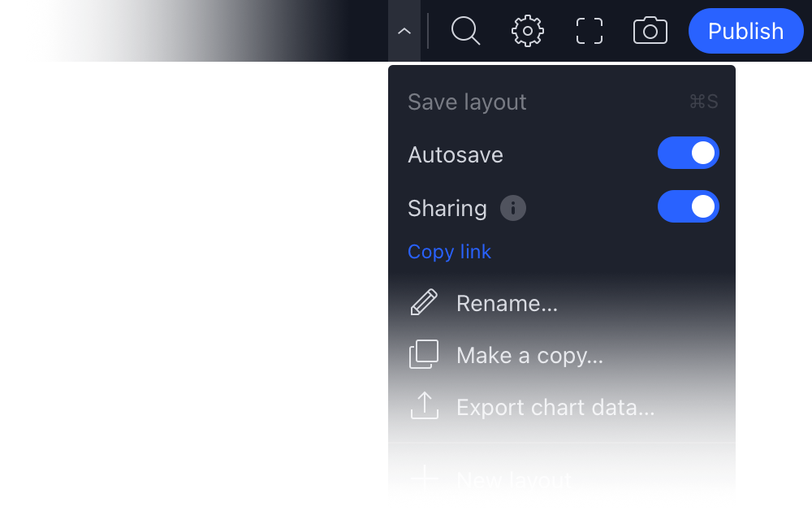Viewport: 812px width, 528px height.
Task: Disable the Autosave toggle
Action: [x=689, y=153]
